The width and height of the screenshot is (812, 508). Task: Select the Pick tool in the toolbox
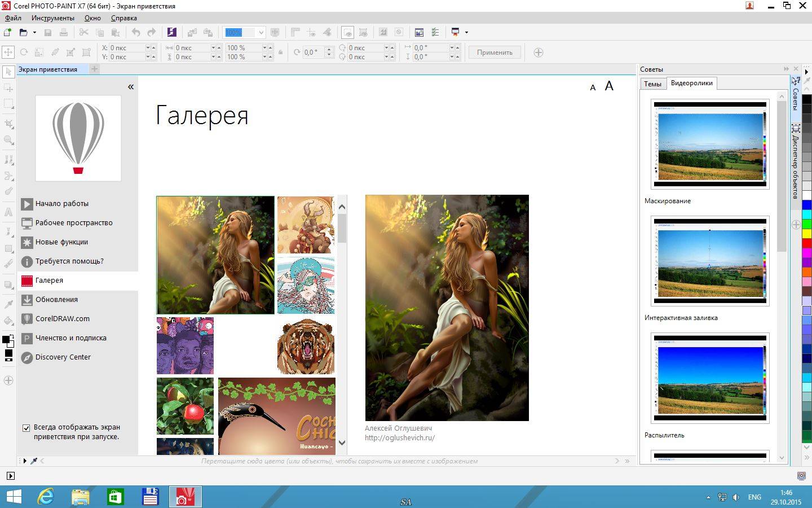click(8, 72)
